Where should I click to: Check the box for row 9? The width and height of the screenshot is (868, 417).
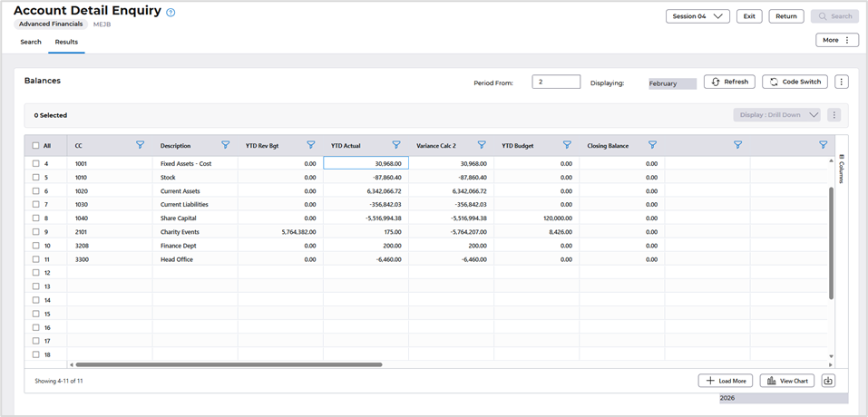[x=36, y=232]
